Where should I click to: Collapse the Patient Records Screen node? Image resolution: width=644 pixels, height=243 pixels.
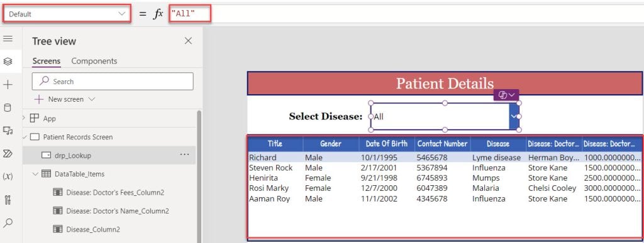click(25, 137)
